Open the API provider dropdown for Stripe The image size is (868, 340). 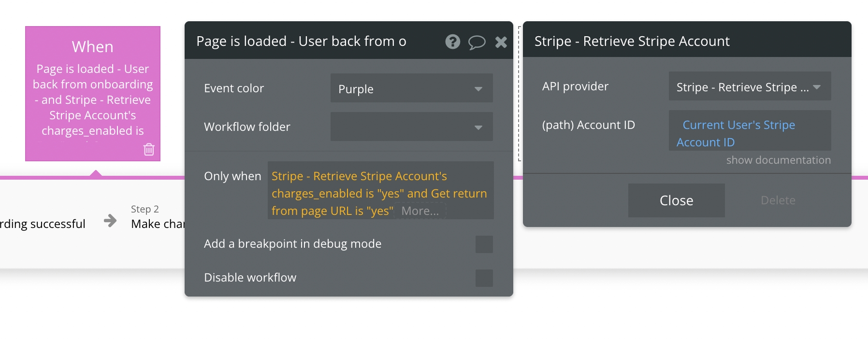pyautogui.click(x=749, y=86)
